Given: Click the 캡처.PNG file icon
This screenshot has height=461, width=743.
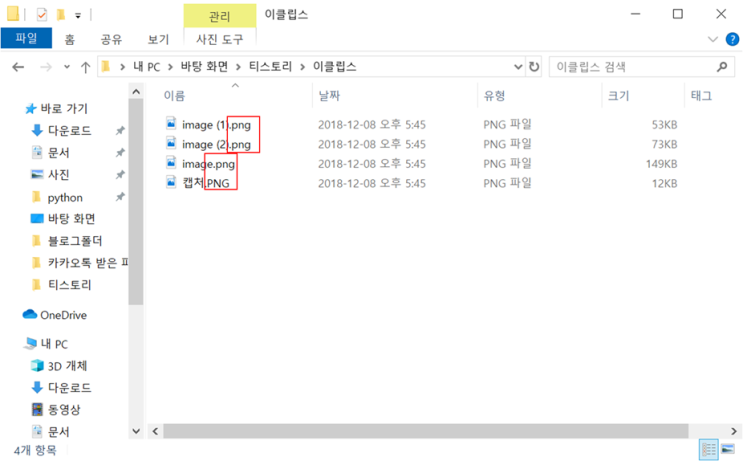Looking at the screenshot, I should (x=171, y=182).
